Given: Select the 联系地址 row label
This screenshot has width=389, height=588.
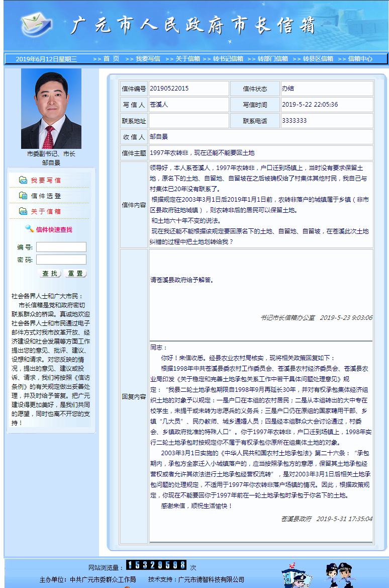Looking at the screenshot, I should (134, 121).
